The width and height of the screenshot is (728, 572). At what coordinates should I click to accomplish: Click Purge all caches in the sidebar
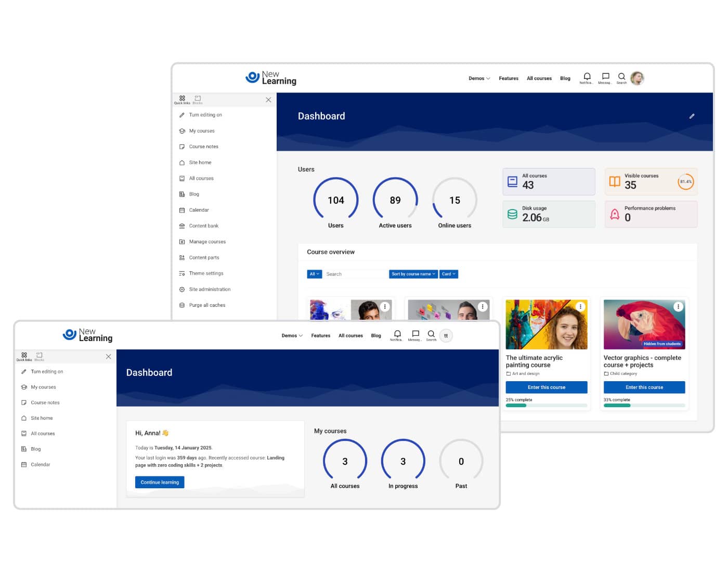pos(207,305)
